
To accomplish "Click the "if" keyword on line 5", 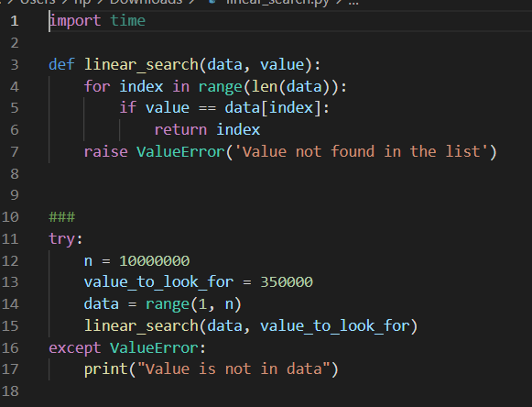I will point(128,108).
